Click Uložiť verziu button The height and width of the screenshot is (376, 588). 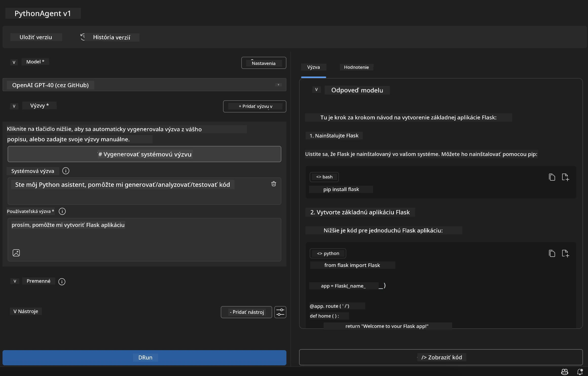pyautogui.click(x=36, y=37)
